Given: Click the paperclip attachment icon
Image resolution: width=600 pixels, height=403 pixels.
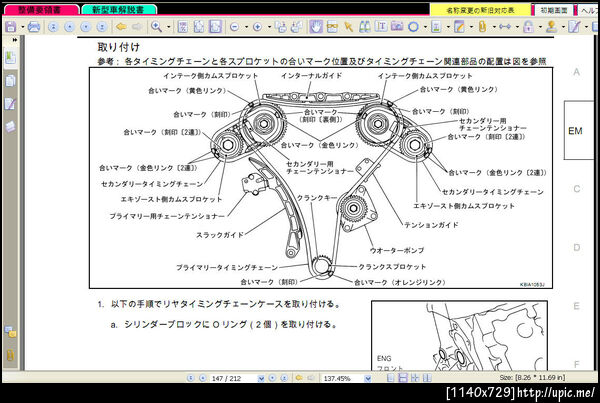Looking at the screenshot, I should click(x=483, y=27).
